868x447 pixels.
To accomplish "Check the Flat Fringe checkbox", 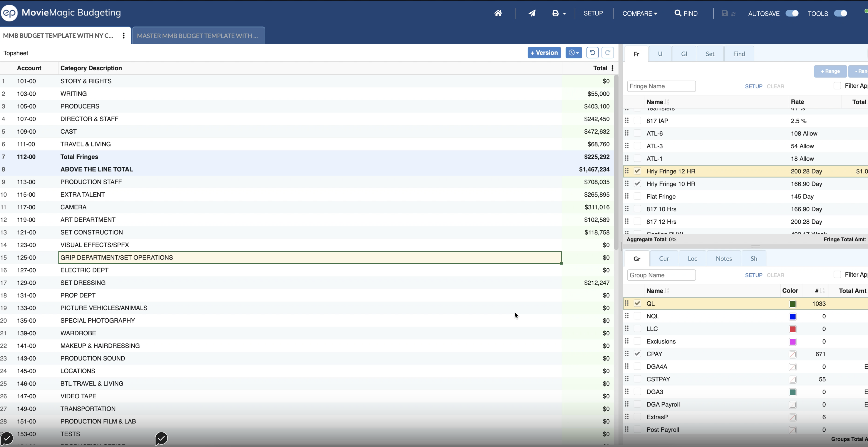I will click(x=637, y=196).
